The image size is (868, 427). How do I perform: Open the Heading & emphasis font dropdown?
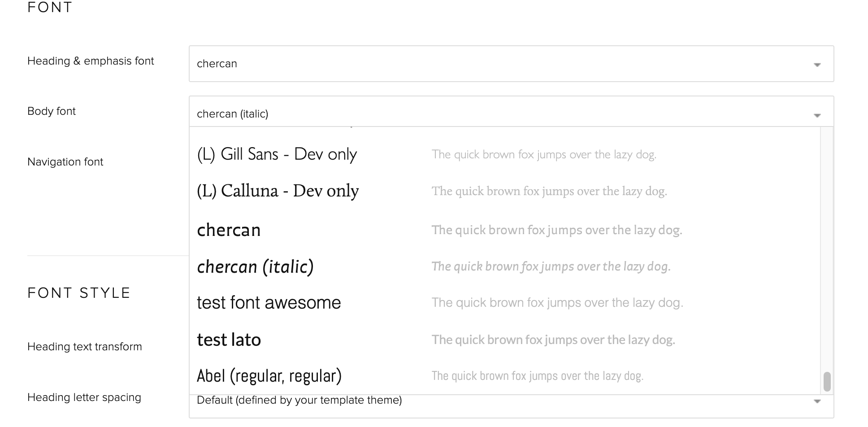point(511,64)
